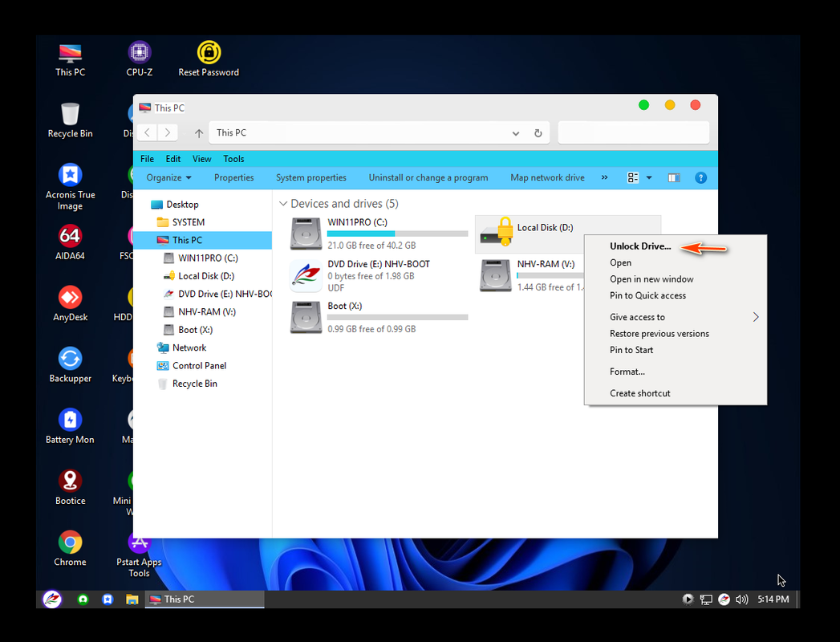
Task: Open the This PC desktop icon
Action: [70, 60]
